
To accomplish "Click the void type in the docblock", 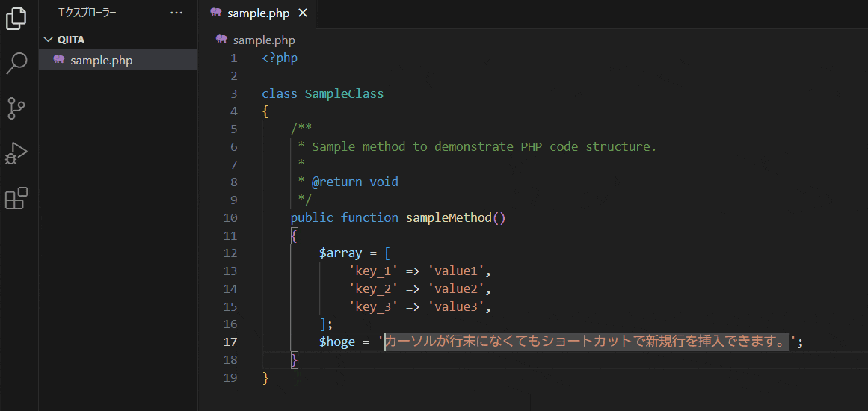I will click(x=384, y=182).
